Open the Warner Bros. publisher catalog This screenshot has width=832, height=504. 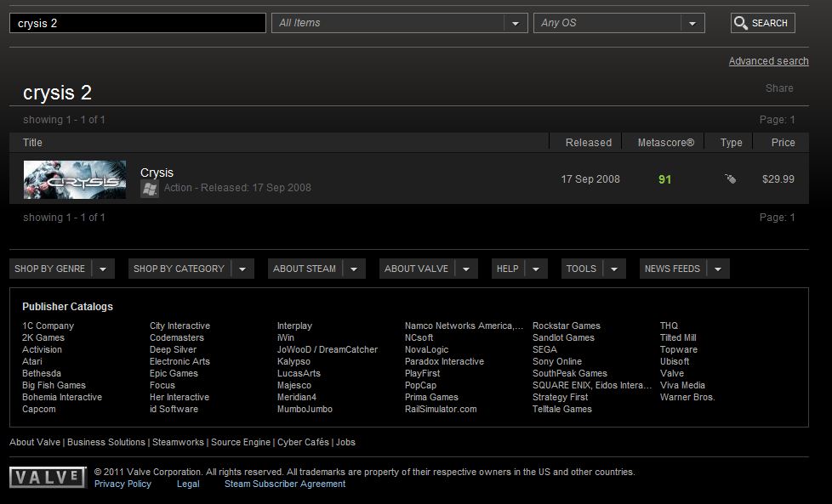687,398
